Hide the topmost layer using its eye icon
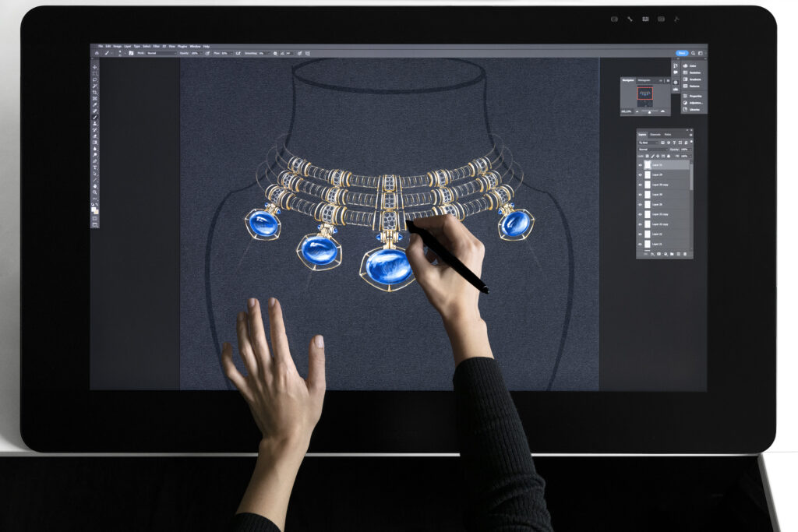Viewport: 798px width, 532px height. tap(641, 165)
